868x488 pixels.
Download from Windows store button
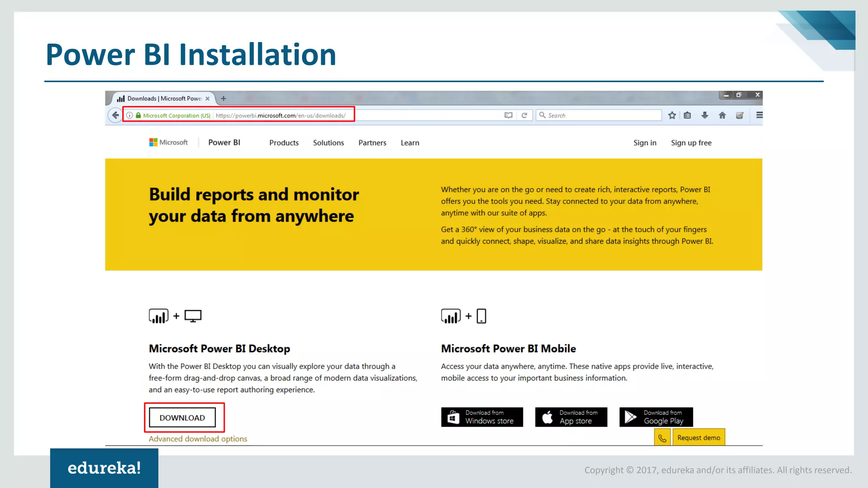[x=482, y=417]
